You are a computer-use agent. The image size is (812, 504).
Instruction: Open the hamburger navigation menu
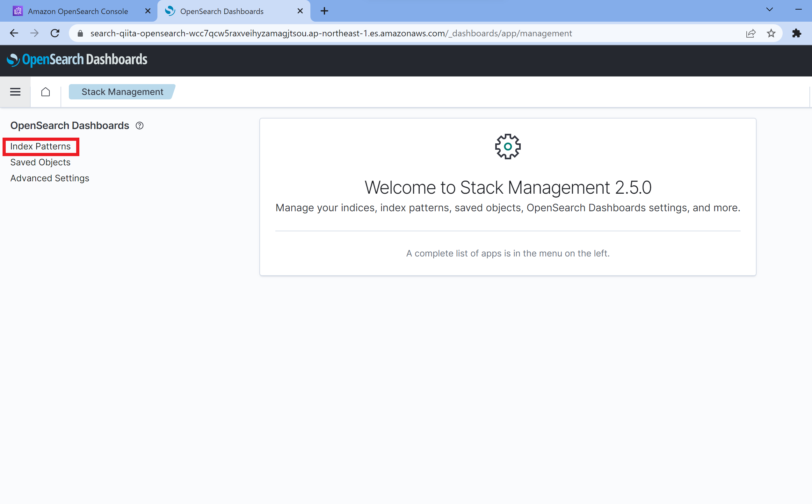[15, 92]
